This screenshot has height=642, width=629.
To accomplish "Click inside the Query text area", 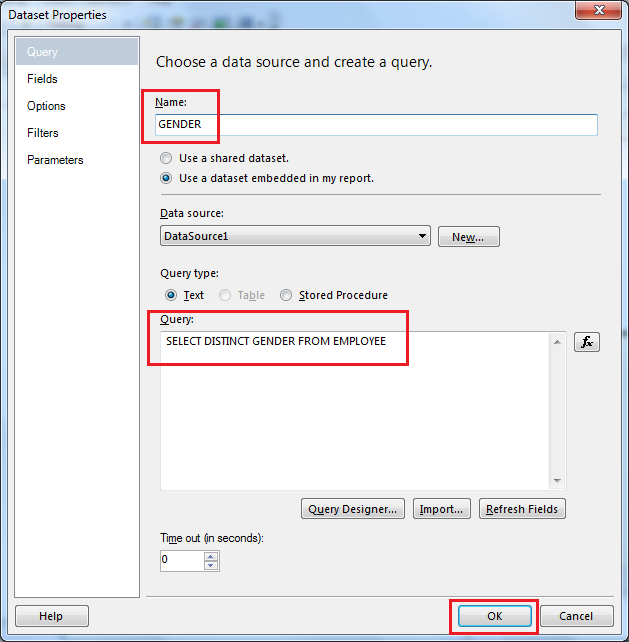I will click(355, 411).
